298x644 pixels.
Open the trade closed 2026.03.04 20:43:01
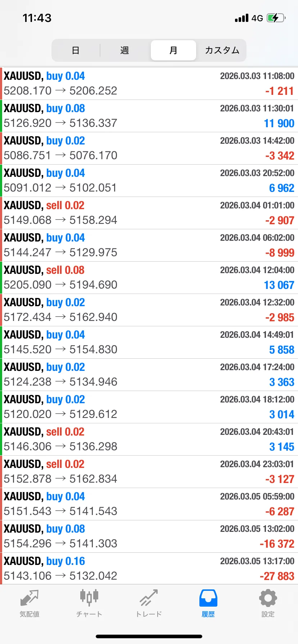click(x=149, y=439)
